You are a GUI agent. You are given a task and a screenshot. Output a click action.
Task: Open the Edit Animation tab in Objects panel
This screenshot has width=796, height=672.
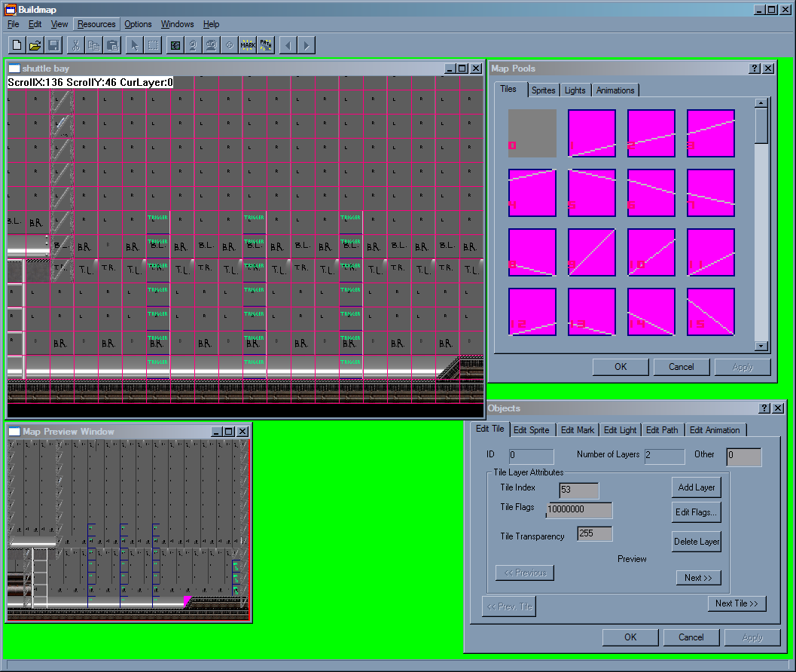(x=715, y=429)
